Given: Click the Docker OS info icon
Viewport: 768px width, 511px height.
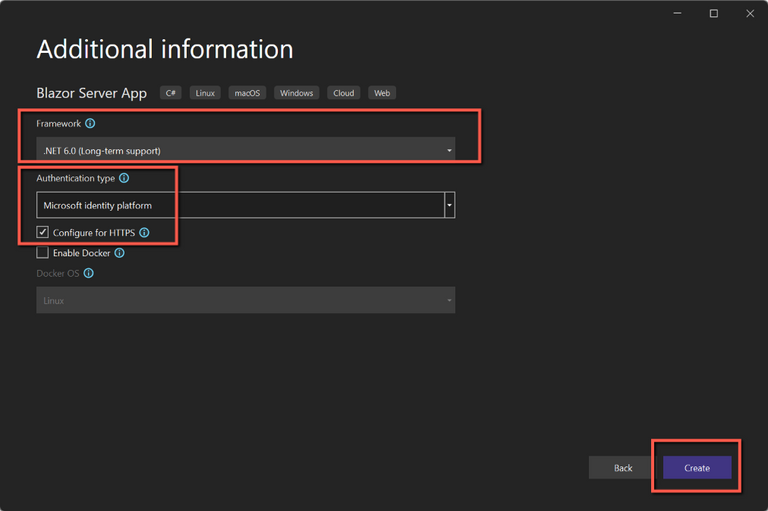Looking at the screenshot, I should pos(89,273).
